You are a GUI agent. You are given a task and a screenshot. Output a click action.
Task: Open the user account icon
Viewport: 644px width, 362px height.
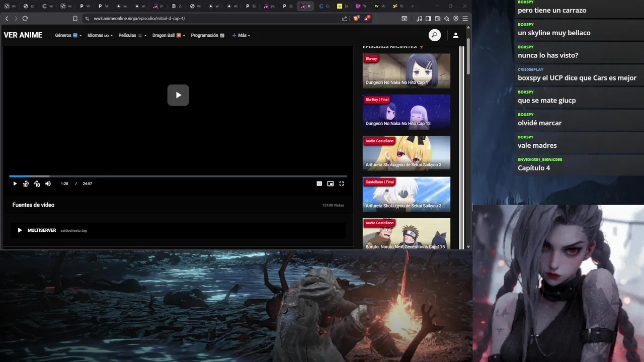pos(455,35)
